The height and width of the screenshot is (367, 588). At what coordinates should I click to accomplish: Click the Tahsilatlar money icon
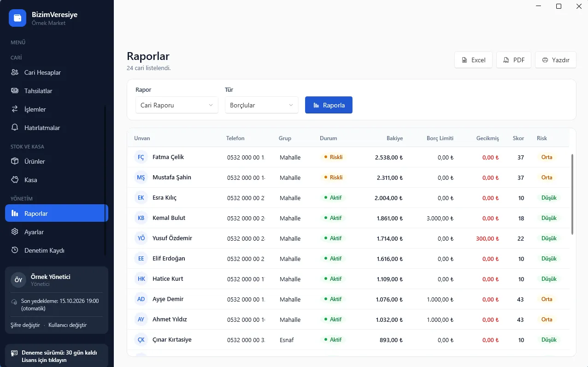click(15, 91)
